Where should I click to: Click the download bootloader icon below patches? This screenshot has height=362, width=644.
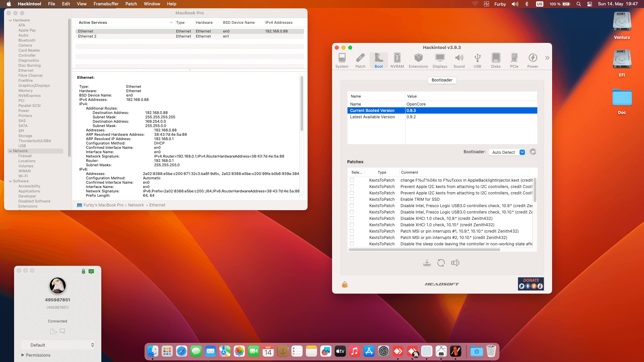[x=427, y=263]
